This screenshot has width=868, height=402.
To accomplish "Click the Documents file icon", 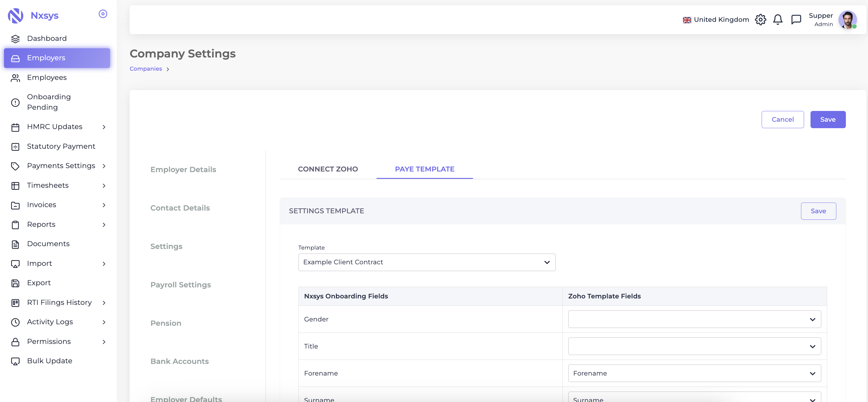I will click(x=15, y=244).
